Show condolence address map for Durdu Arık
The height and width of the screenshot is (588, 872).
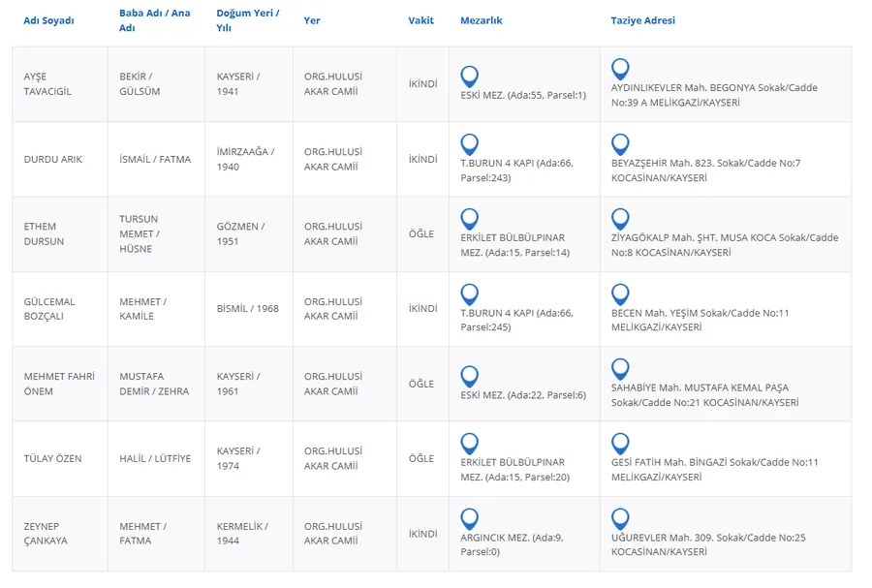pyautogui.click(x=621, y=144)
